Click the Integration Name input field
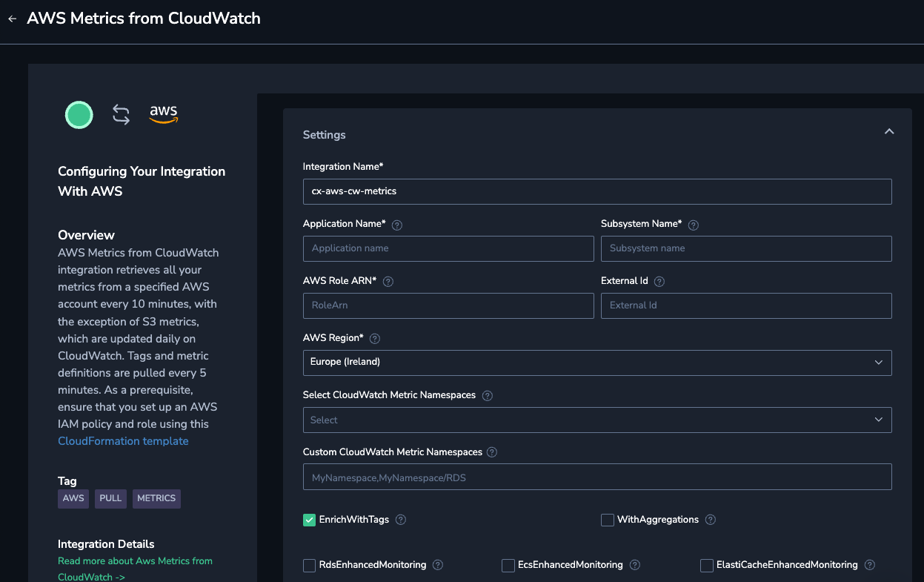 point(597,191)
